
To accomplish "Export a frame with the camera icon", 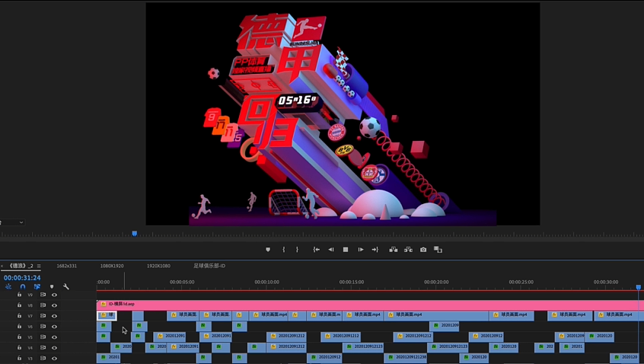I will [x=423, y=249].
